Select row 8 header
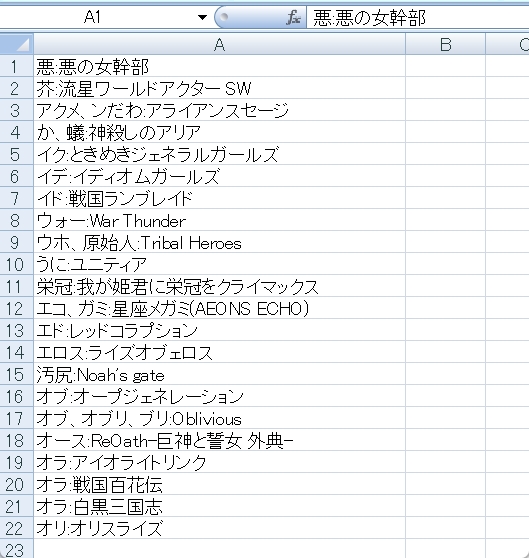529x558 pixels. pyautogui.click(x=16, y=220)
